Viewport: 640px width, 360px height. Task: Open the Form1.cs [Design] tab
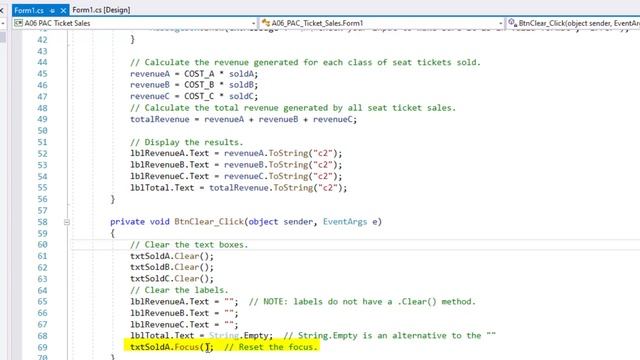point(101,10)
